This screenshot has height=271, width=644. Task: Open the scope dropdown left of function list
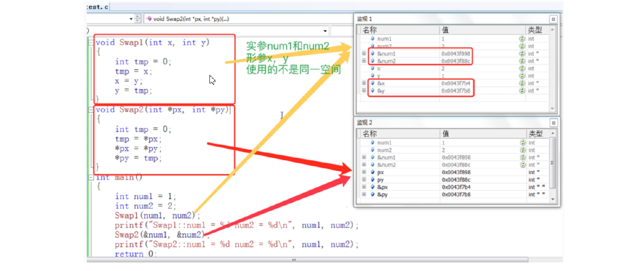pos(132,19)
